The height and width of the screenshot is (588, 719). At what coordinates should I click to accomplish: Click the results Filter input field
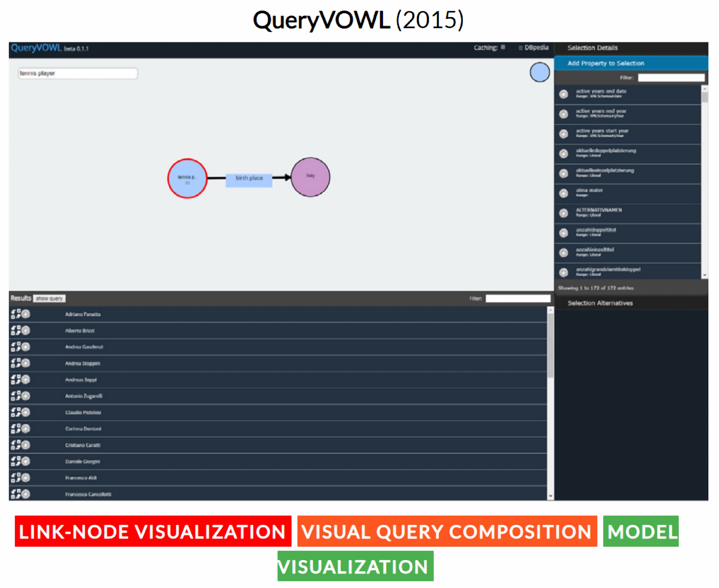tap(517, 298)
